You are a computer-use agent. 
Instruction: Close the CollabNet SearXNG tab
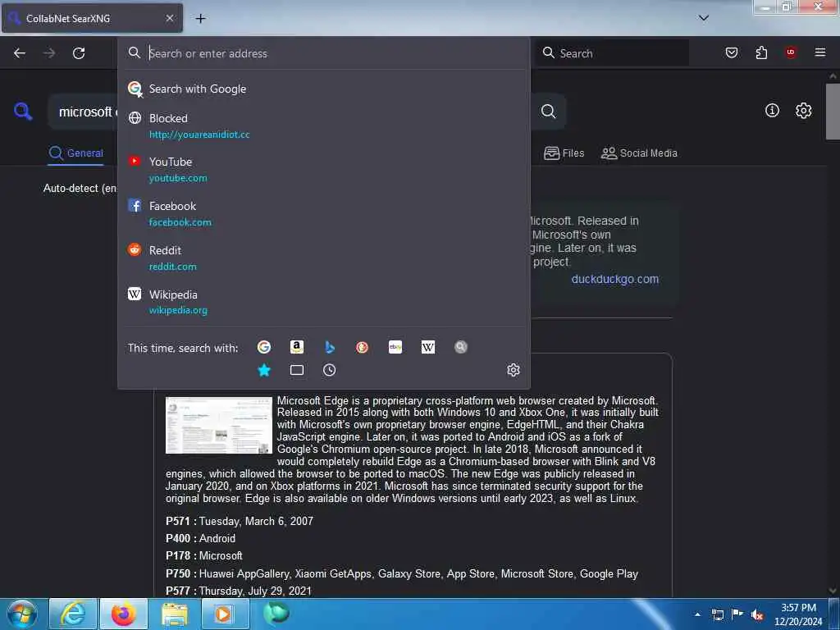(x=170, y=18)
